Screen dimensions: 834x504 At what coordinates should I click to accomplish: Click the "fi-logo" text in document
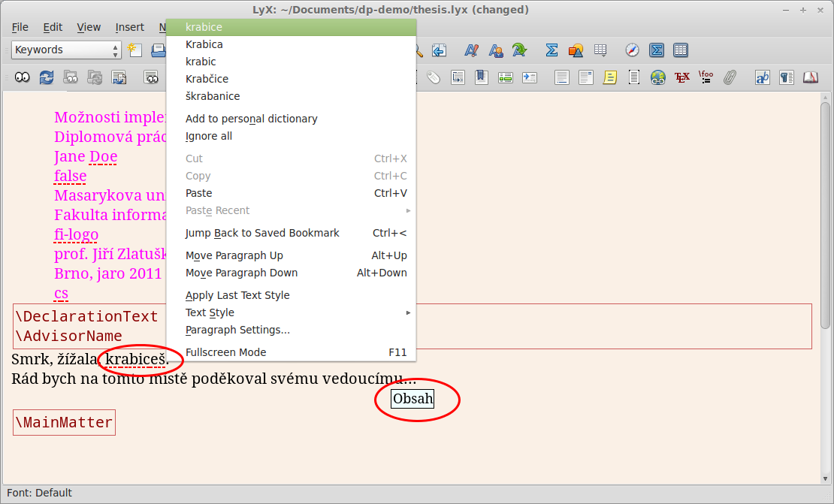click(x=76, y=234)
